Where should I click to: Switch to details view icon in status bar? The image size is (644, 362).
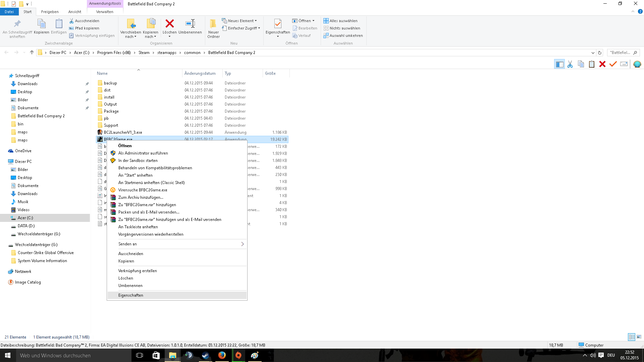click(632, 337)
